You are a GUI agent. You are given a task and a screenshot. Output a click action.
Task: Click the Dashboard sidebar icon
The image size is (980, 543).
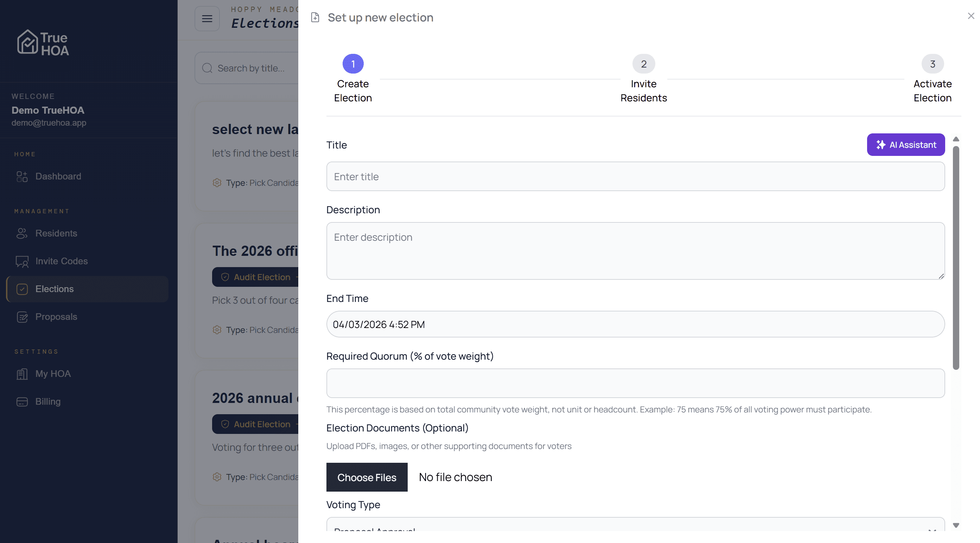tap(22, 177)
